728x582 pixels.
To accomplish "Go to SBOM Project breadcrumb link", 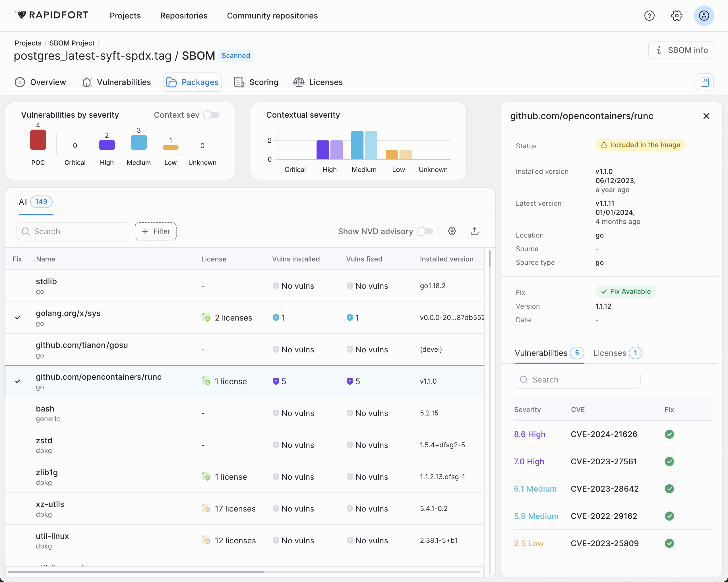I will 72,43.
